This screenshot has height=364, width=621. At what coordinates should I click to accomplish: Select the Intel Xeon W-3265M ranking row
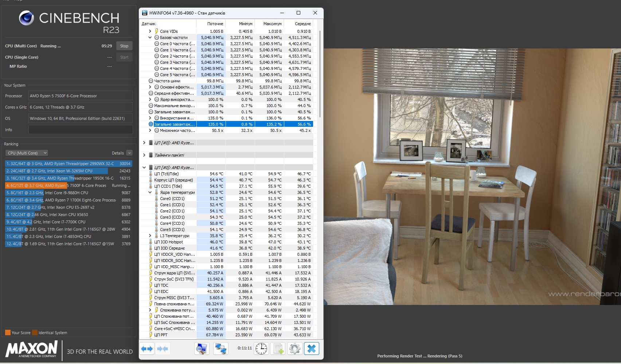click(69, 171)
